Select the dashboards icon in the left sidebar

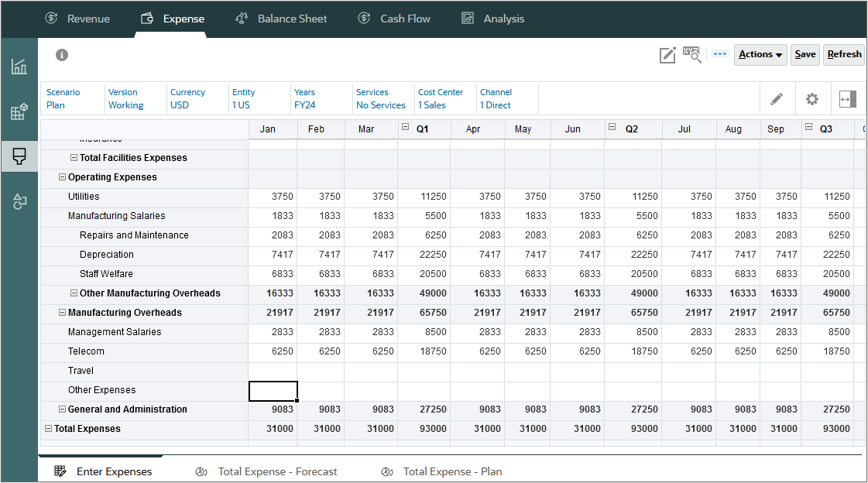[x=19, y=67]
